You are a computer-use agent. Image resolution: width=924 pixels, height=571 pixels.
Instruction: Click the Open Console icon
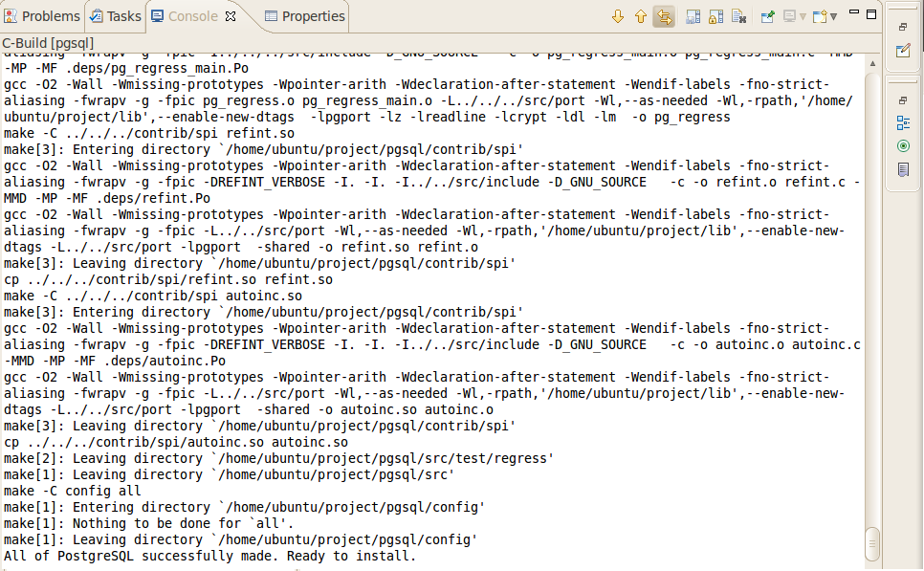(x=820, y=16)
